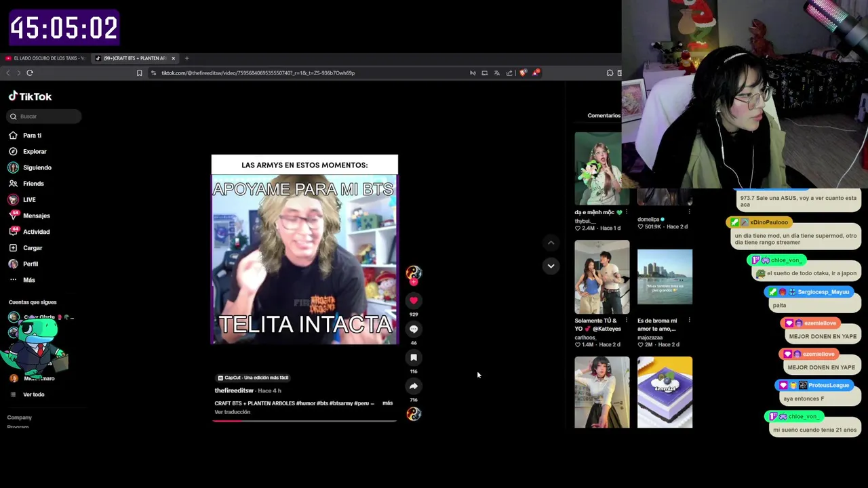Click the Brave Rewards triangle icon
Screen dimensions: 868x488
coord(536,73)
